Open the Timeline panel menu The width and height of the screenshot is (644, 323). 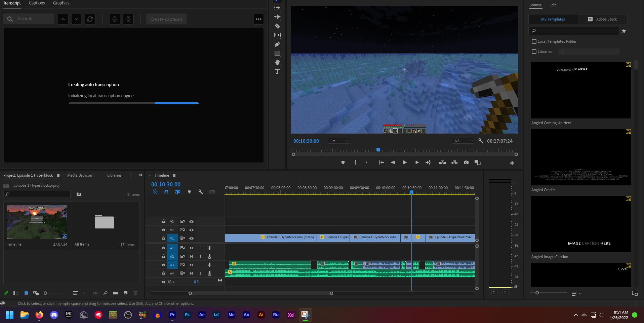coord(174,176)
